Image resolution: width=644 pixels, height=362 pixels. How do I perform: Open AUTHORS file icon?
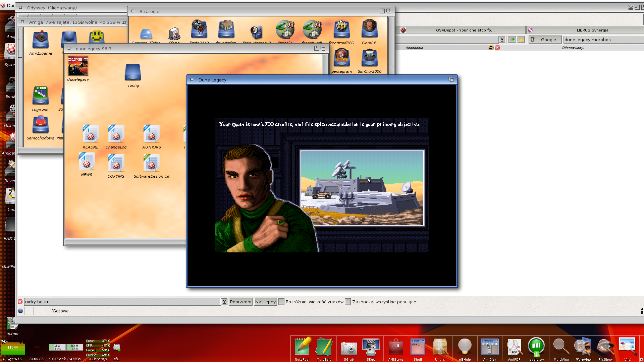tap(152, 134)
